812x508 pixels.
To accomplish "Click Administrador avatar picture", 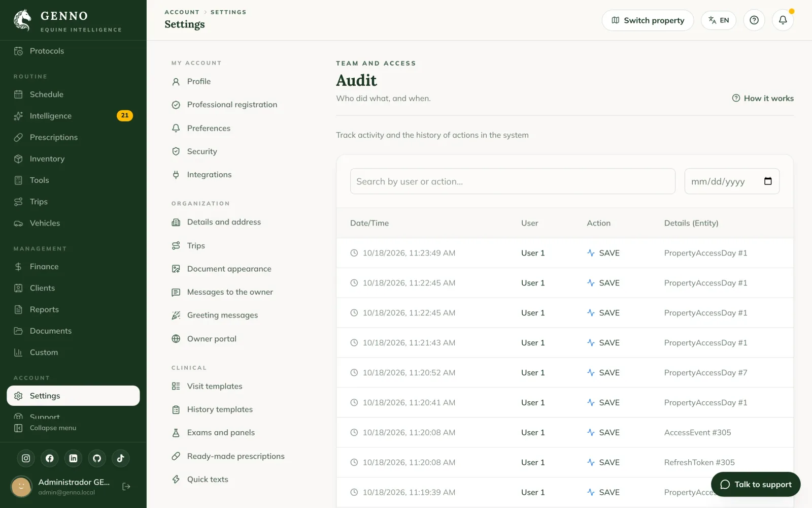I will point(21,487).
